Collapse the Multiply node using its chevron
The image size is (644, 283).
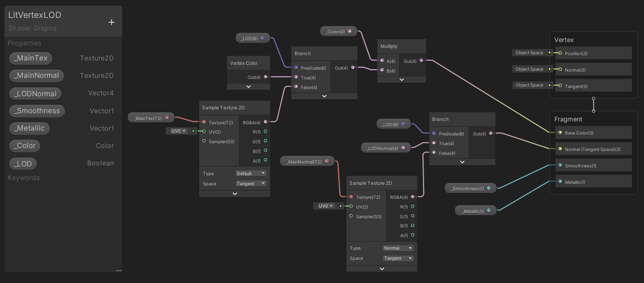point(401,79)
